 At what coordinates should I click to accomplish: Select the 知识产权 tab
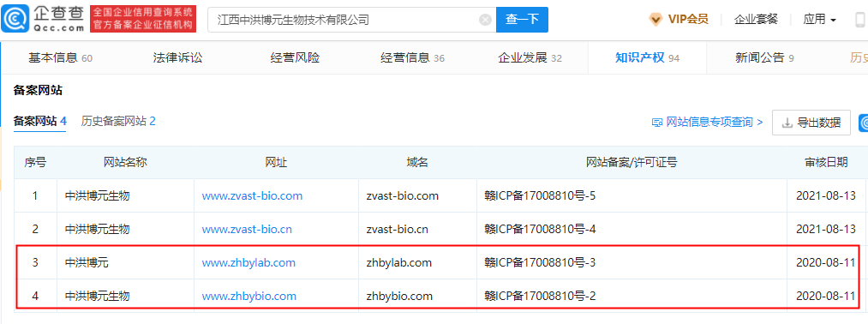click(647, 58)
